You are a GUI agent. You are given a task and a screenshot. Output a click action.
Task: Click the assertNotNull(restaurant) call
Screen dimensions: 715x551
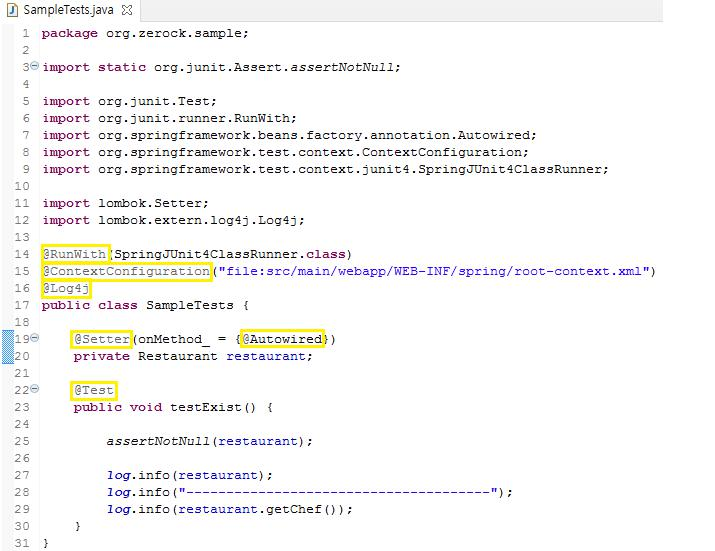tap(209, 442)
